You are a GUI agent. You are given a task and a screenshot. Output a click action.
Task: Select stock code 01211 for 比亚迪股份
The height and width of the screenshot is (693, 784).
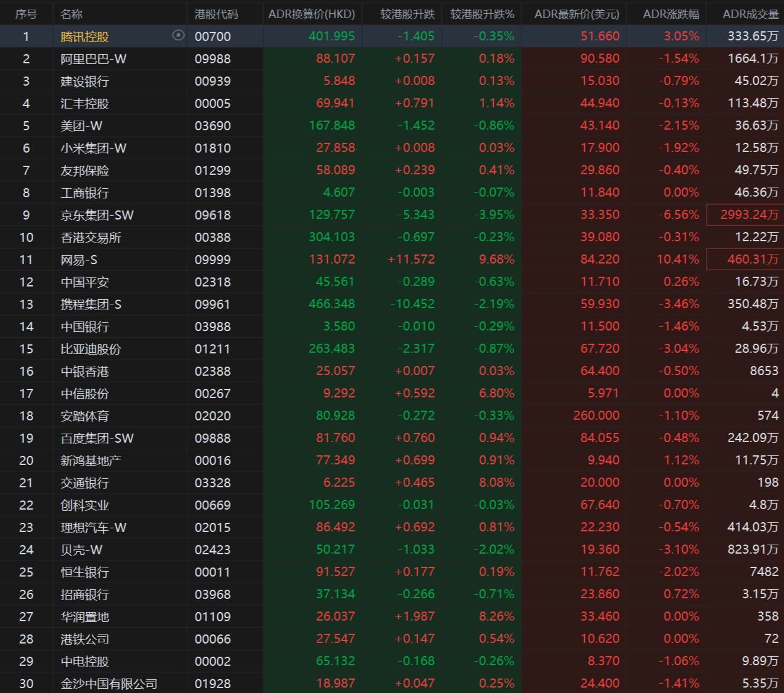tap(212, 349)
